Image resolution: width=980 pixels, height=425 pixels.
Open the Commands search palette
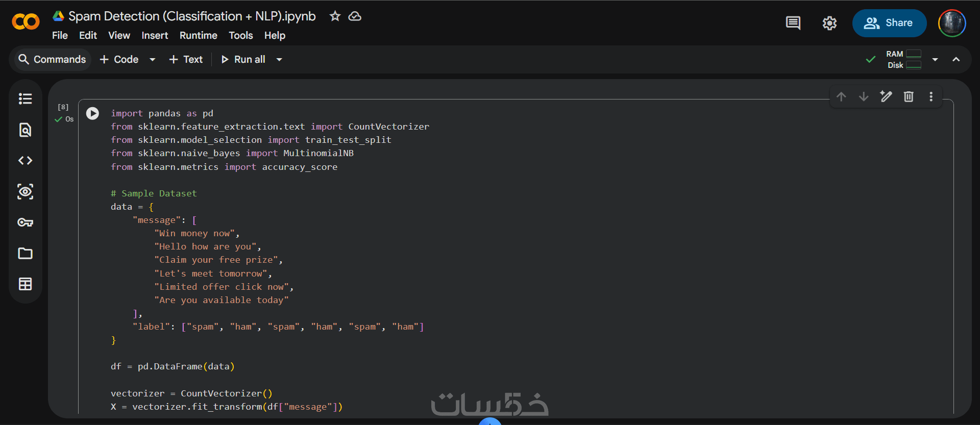(52, 60)
